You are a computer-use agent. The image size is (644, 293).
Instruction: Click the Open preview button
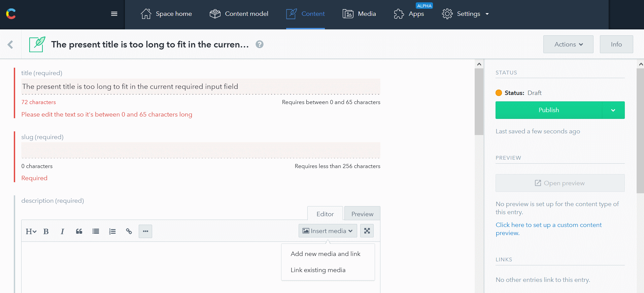(x=560, y=183)
